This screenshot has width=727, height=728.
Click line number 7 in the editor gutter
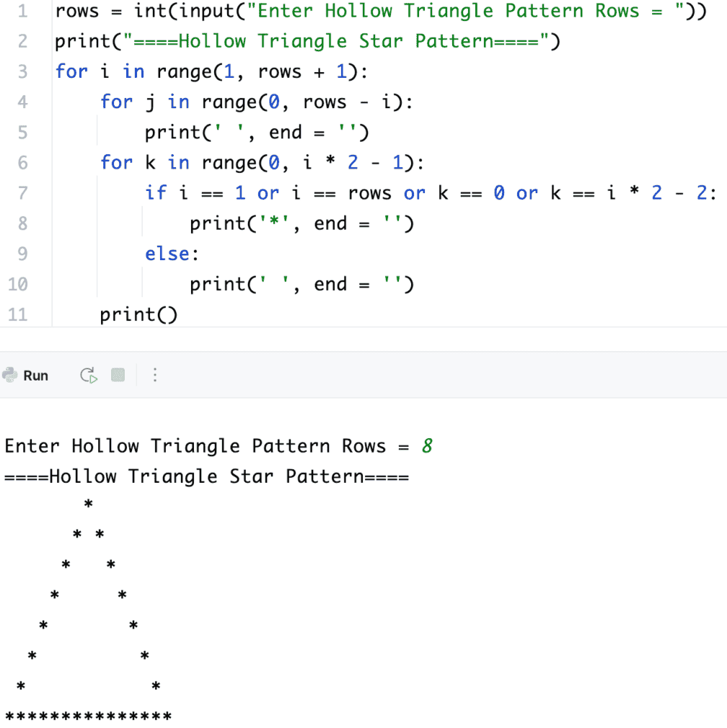tap(22, 192)
